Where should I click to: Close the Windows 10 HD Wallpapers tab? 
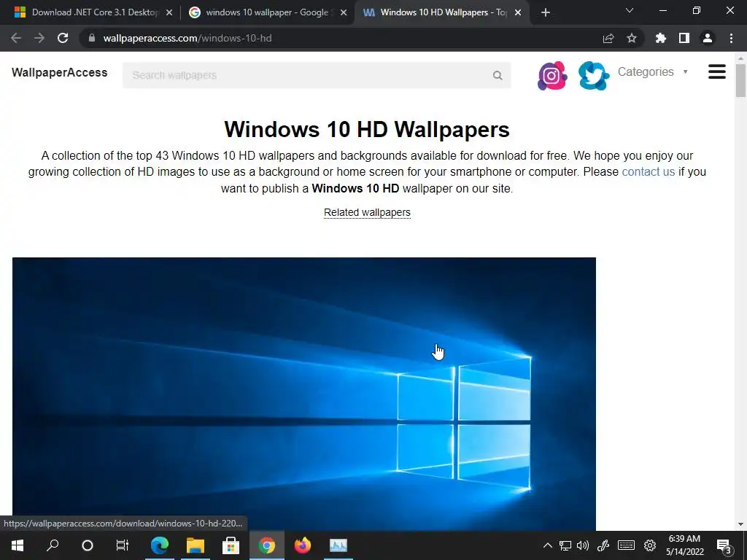pyautogui.click(x=518, y=12)
